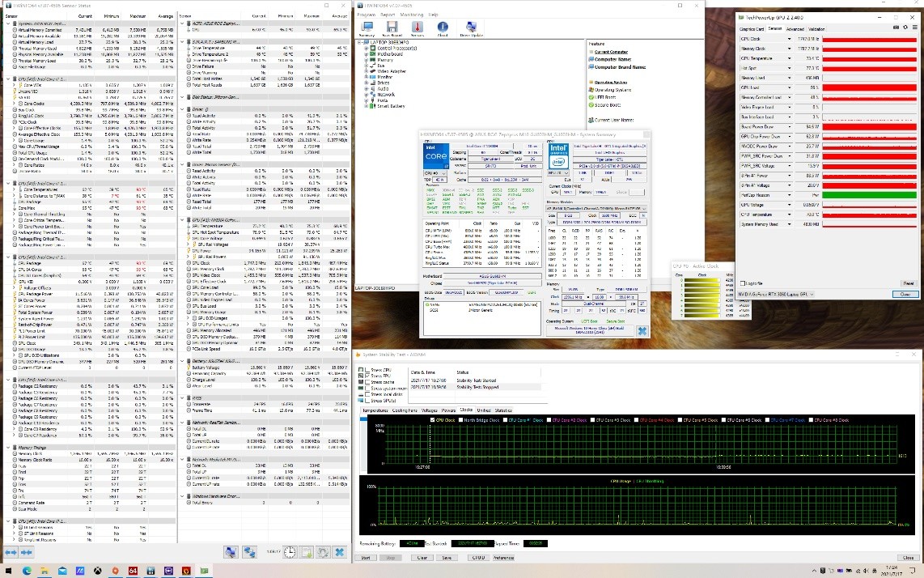Expand the Motherboard tree node
924x578 pixels.
(x=367, y=53)
